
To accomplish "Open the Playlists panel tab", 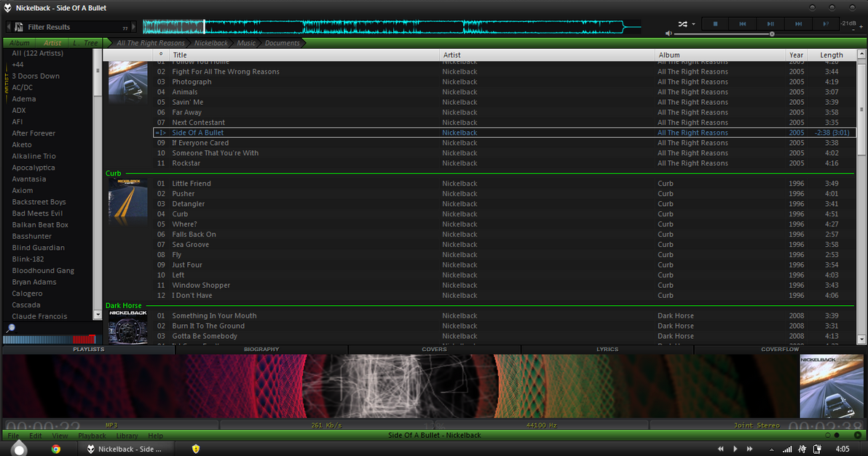I will [89, 349].
